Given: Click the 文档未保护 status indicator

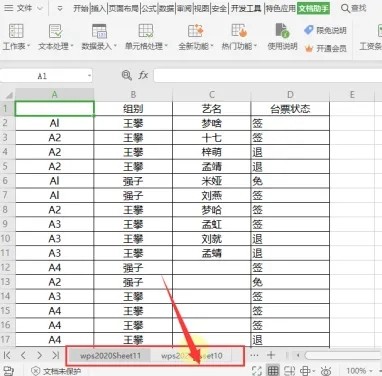Looking at the screenshot, I should pos(56,371).
